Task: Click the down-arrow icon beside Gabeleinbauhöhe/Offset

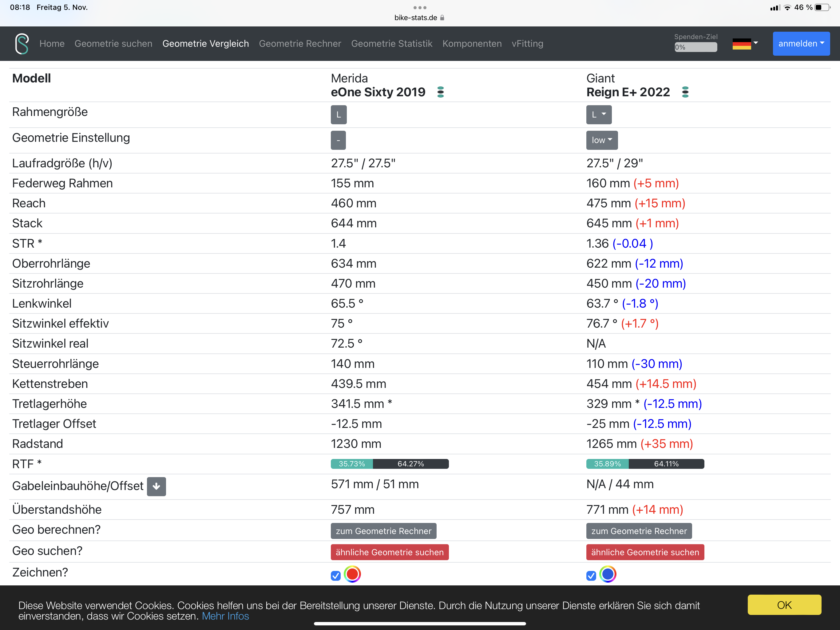Action: 156,486
